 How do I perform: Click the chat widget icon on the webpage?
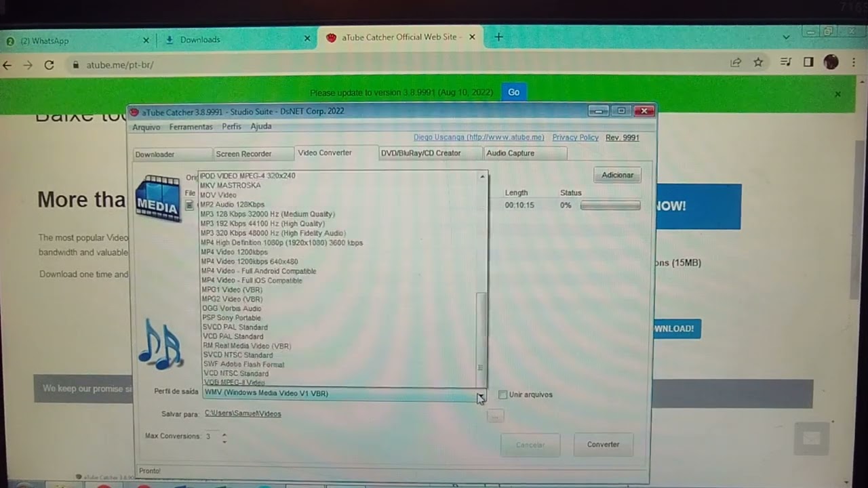tap(811, 439)
